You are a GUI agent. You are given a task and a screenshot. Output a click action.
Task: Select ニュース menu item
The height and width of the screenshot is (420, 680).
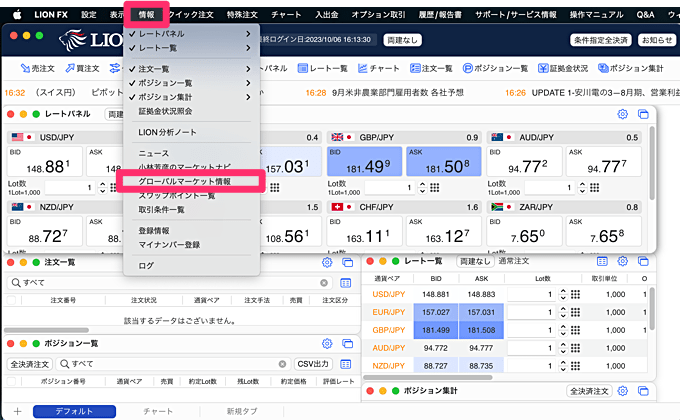(x=154, y=153)
